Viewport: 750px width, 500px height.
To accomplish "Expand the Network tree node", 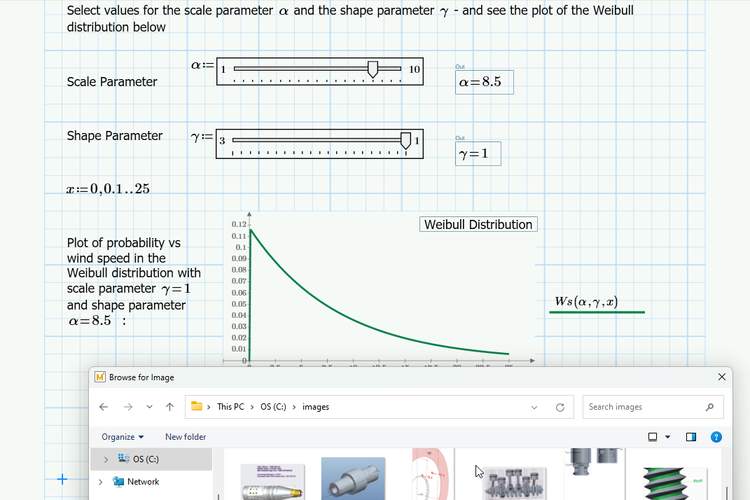I will pyautogui.click(x=100, y=481).
